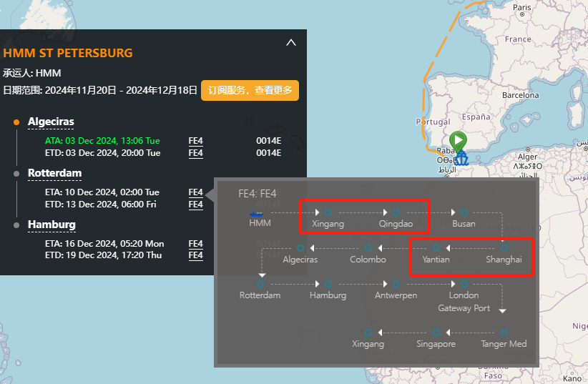The image size is (588, 384).
Task: Click the orange subscribe service button
Action: pyautogui.click(x=250, y=90)
